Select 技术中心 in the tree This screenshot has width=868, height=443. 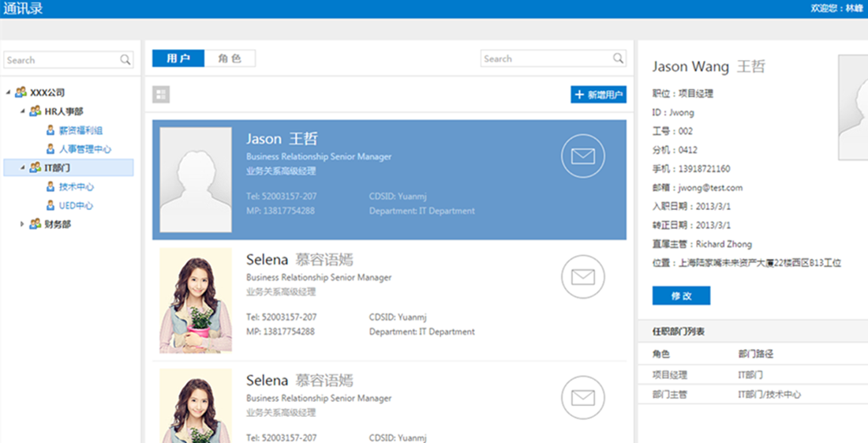tap(77, 187)
